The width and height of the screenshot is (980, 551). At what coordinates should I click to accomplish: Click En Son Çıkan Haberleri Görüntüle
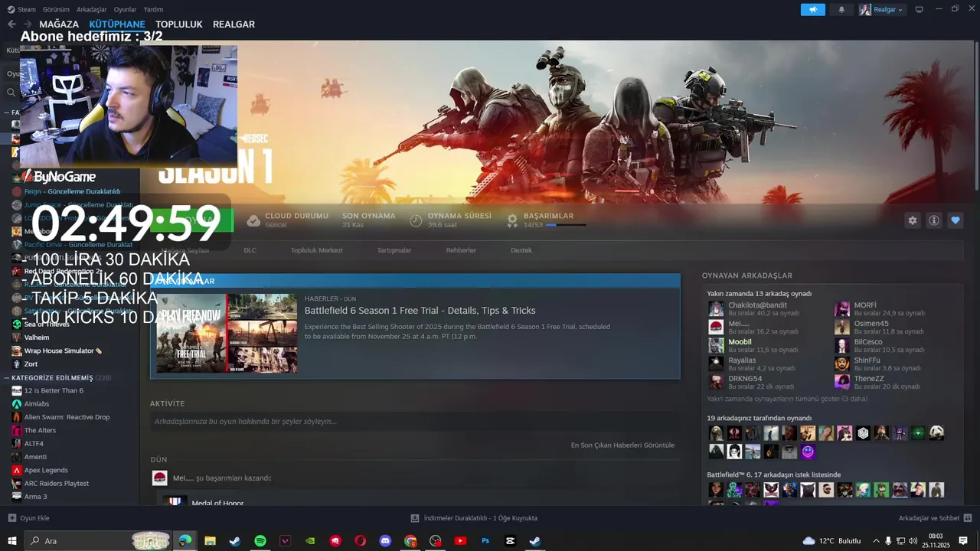[x=622, y=445]
